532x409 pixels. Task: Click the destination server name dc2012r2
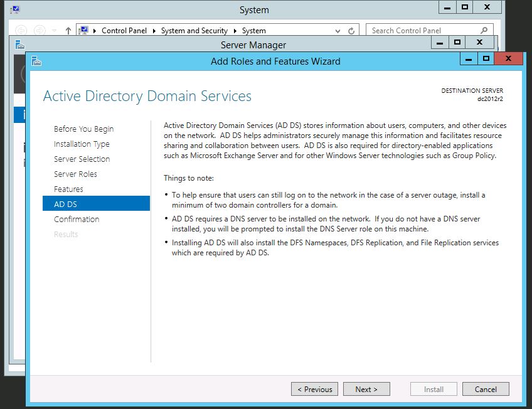coord(490,99)
